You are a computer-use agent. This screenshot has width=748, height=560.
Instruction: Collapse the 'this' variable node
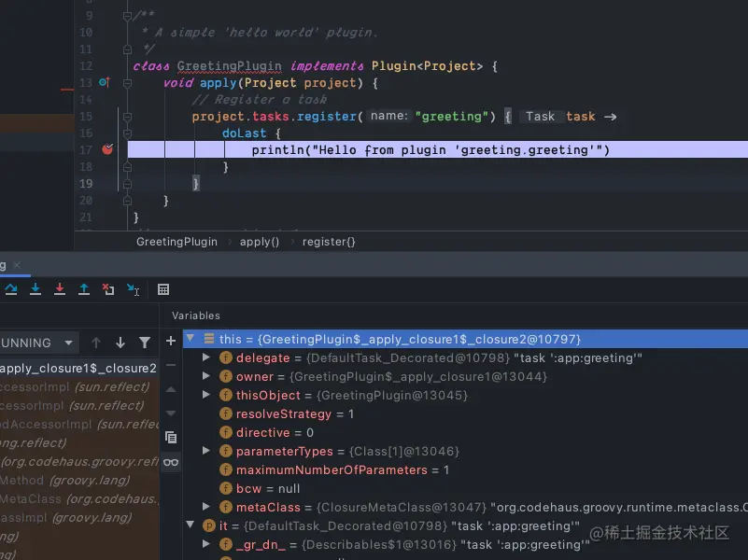191,339
